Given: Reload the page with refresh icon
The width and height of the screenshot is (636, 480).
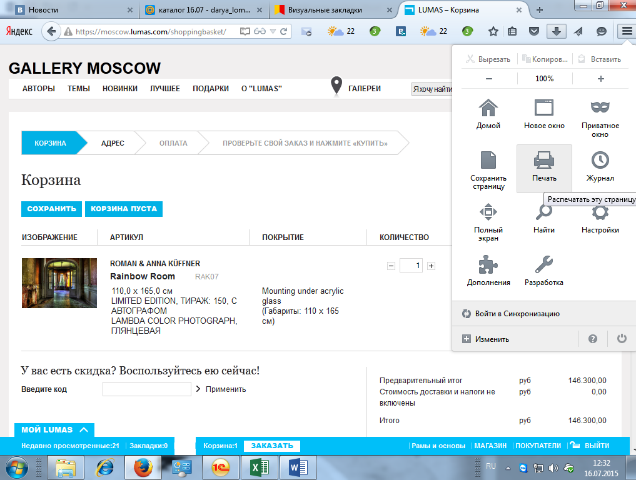Looking at the screenshot, I should point(284,31).
